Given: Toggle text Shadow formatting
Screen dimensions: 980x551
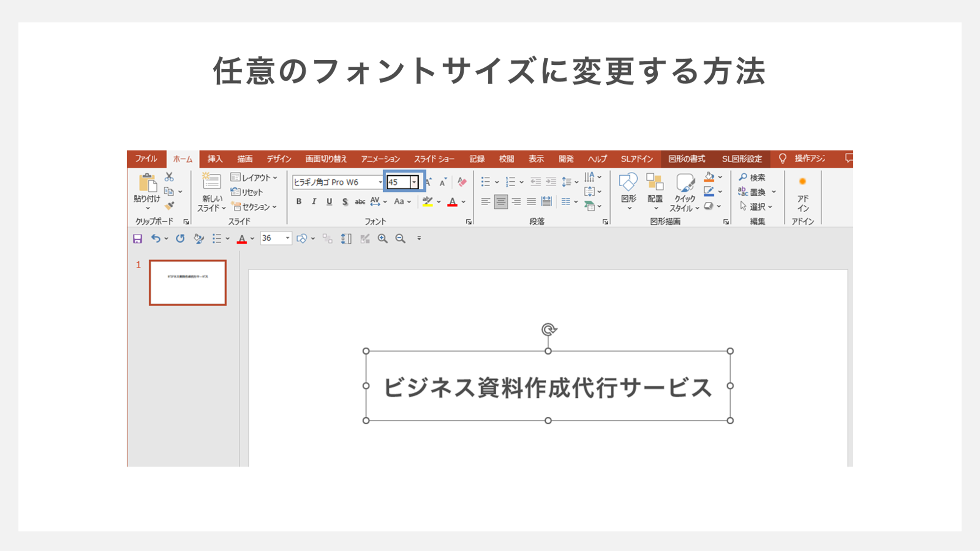Looking at the screenshot, I should 345,201.
